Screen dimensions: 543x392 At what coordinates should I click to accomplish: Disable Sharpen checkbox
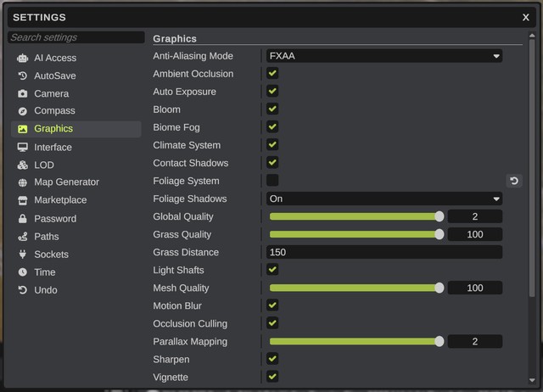[x=272, y=359]
